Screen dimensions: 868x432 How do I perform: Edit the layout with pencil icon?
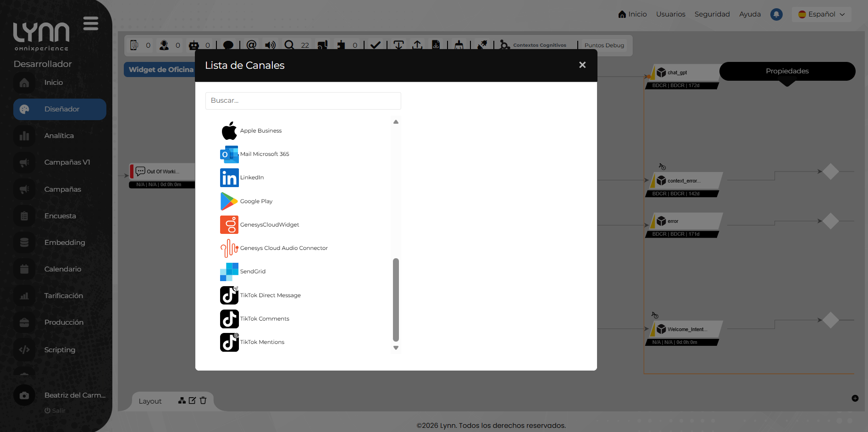coord(192,400)
